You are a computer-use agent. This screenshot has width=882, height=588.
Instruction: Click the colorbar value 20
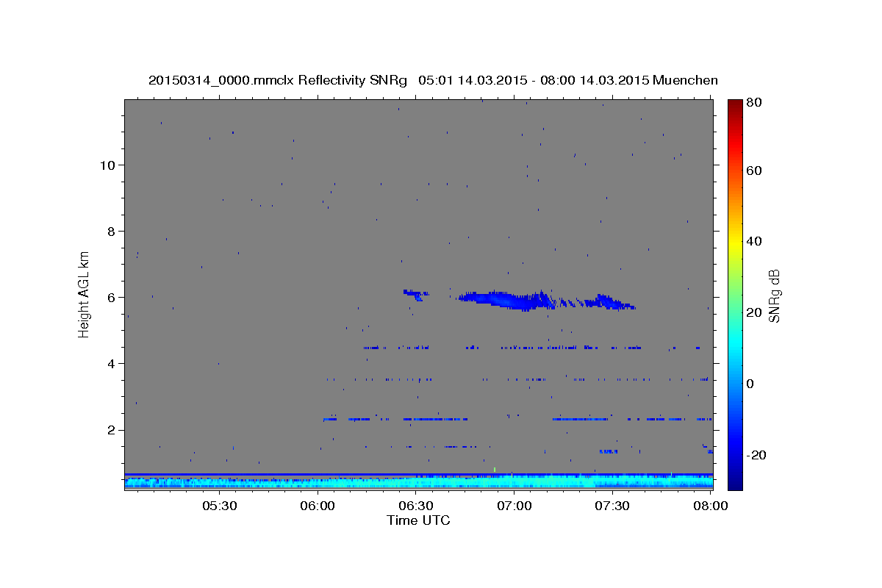[755, 312]
